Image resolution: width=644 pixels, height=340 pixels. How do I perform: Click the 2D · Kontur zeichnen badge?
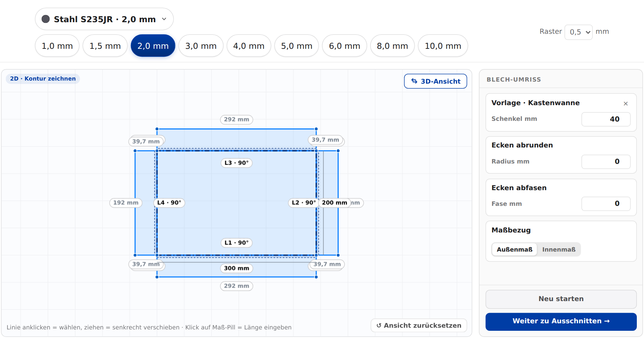tap(43, 79)
